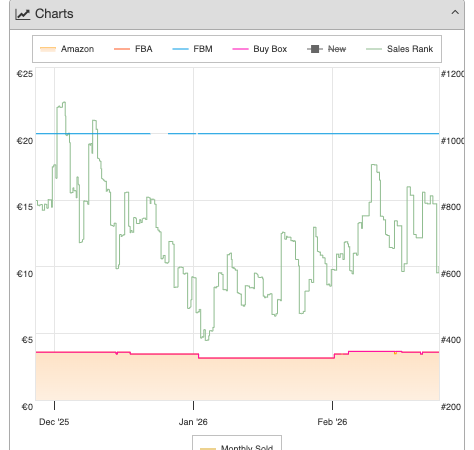
Task: Enable the struck-through New legend series
Action: coord(327,49)
